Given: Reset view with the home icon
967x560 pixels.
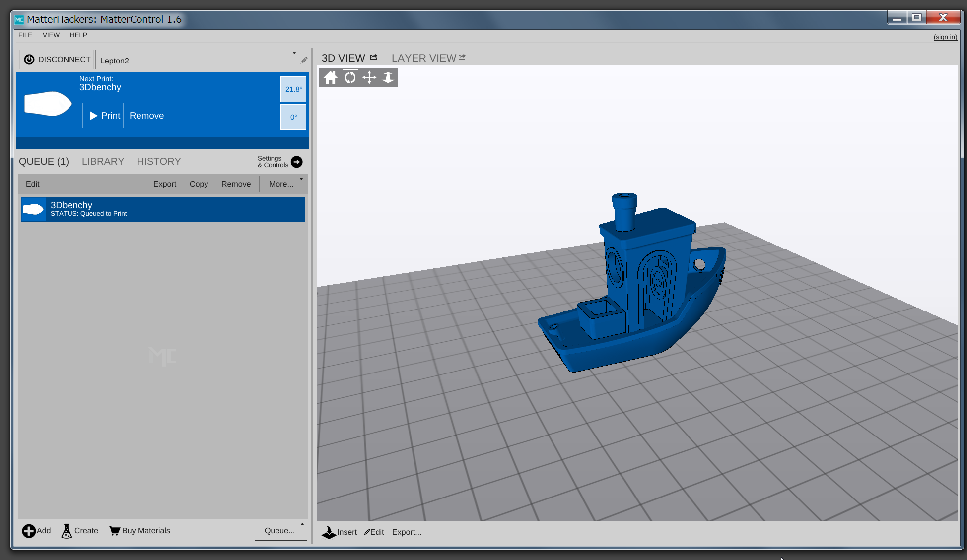Looking at the screenshot, I should click(x=330, y=77).
